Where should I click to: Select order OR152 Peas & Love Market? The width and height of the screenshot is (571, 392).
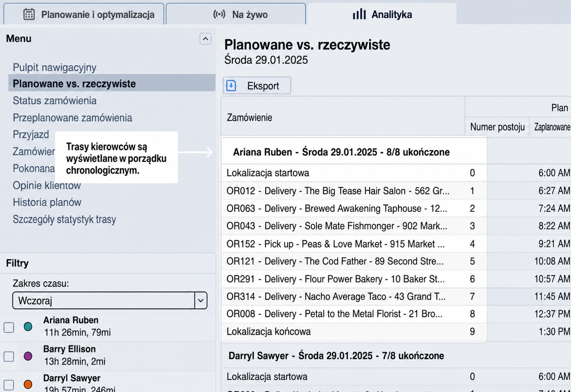(354, 244)
